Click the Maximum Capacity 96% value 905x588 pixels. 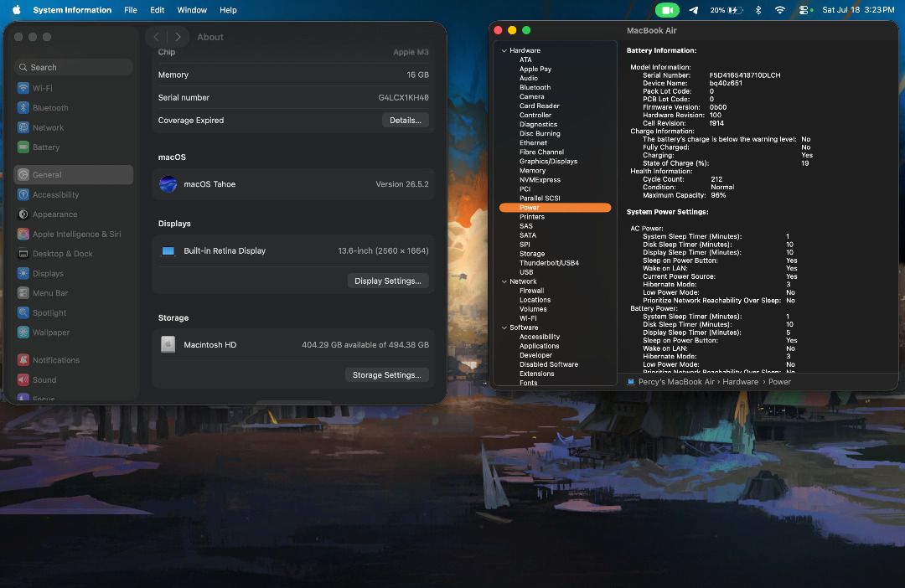tap(718, 196)
